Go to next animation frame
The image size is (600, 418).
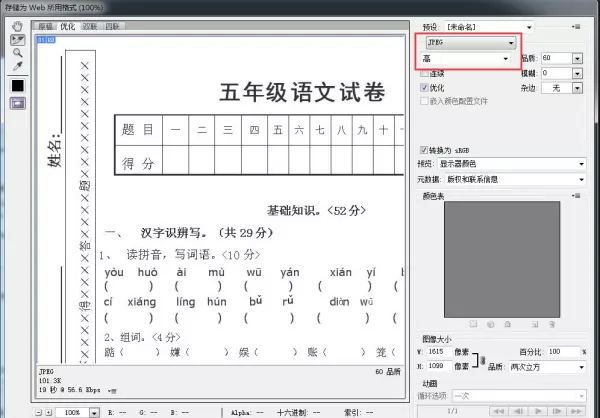(x=557, y=411)
